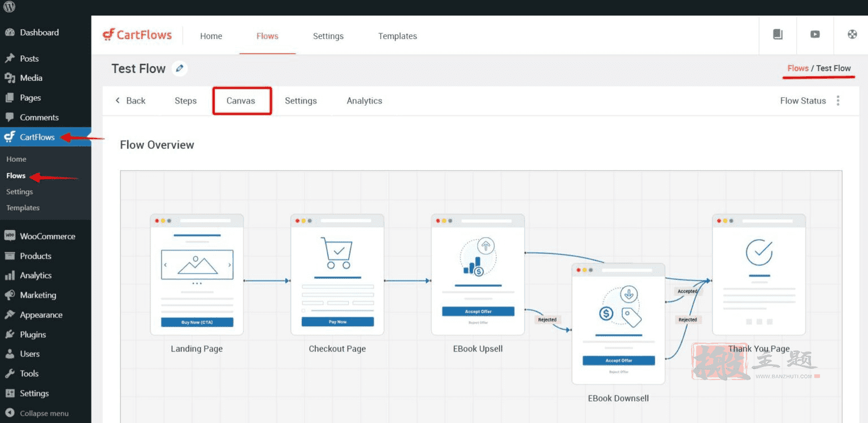Open Flows under CartFlows submenu
The image size is (868, 423).
tap(16, 175)
